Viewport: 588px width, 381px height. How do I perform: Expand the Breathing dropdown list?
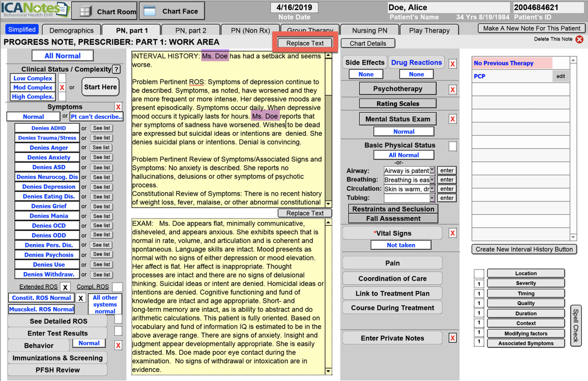click(432, 180)
